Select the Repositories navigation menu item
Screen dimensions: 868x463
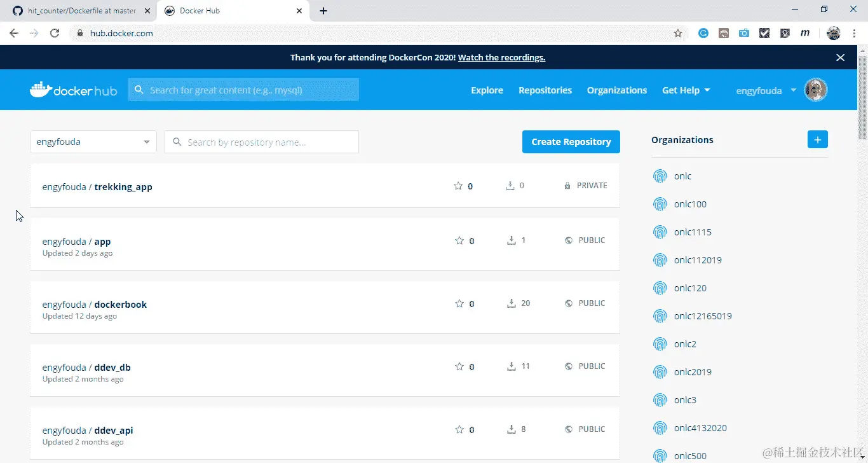(x=545, y=90)
